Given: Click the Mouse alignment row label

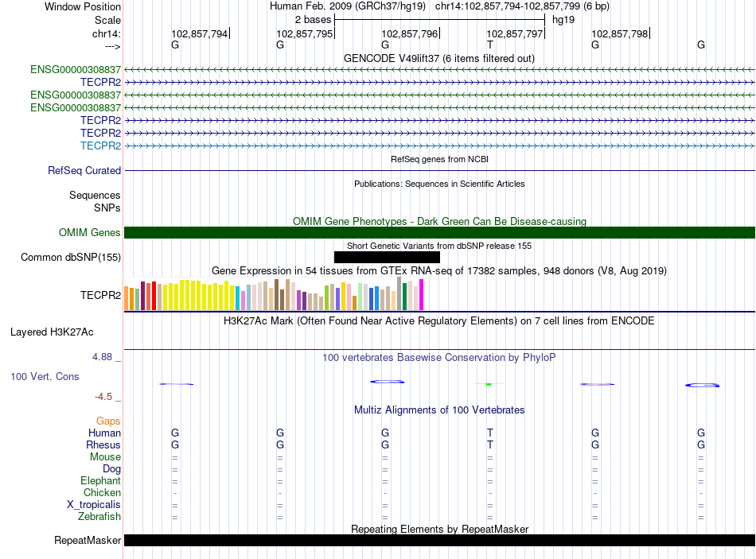Looking at the screenshot, I should coord(105,457).
